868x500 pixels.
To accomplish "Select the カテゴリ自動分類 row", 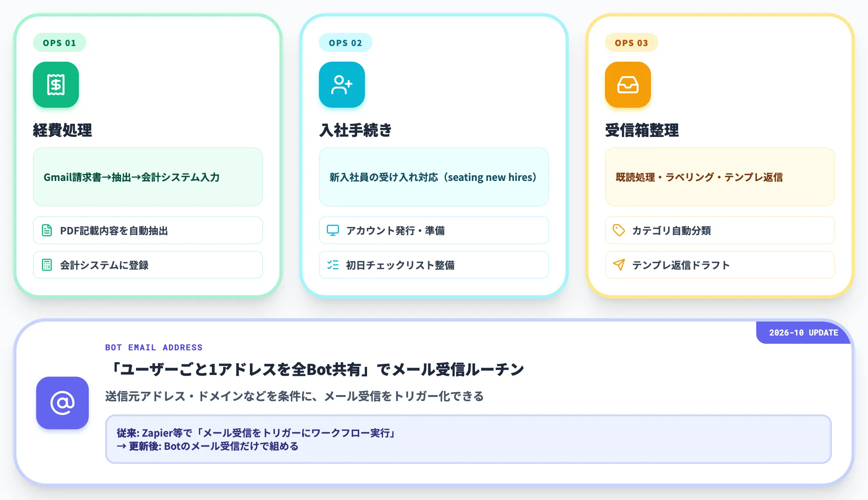I will tap(720, 230).
